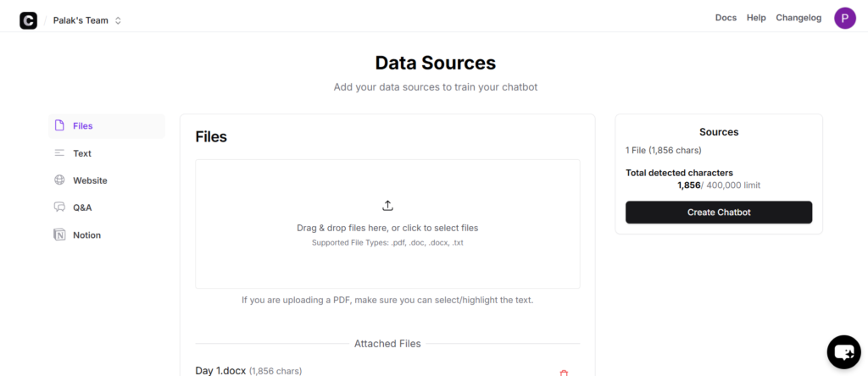Delete Day 1.docx with red trash icon
This screenshot has width=868, height=376.
(564, 373)
